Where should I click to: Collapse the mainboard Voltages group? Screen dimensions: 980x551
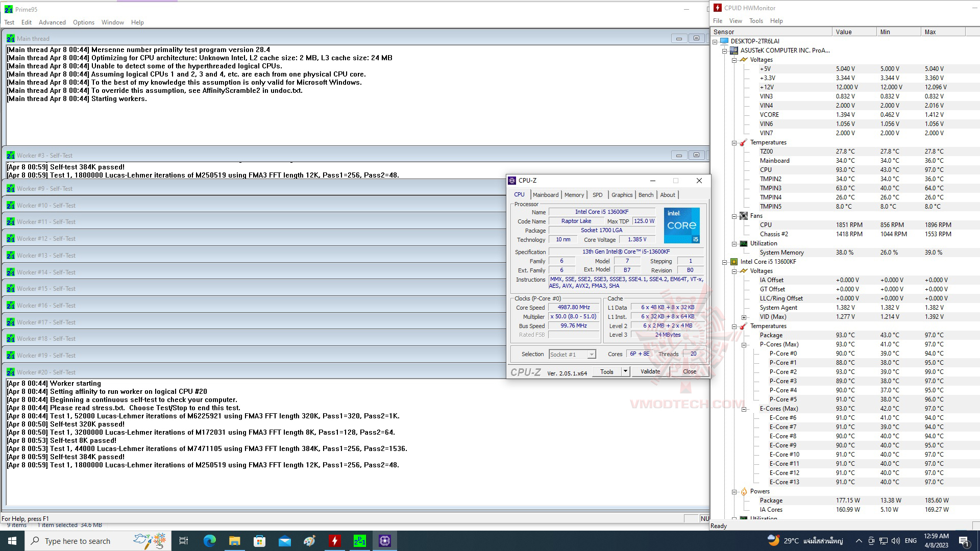pos(734,60)
